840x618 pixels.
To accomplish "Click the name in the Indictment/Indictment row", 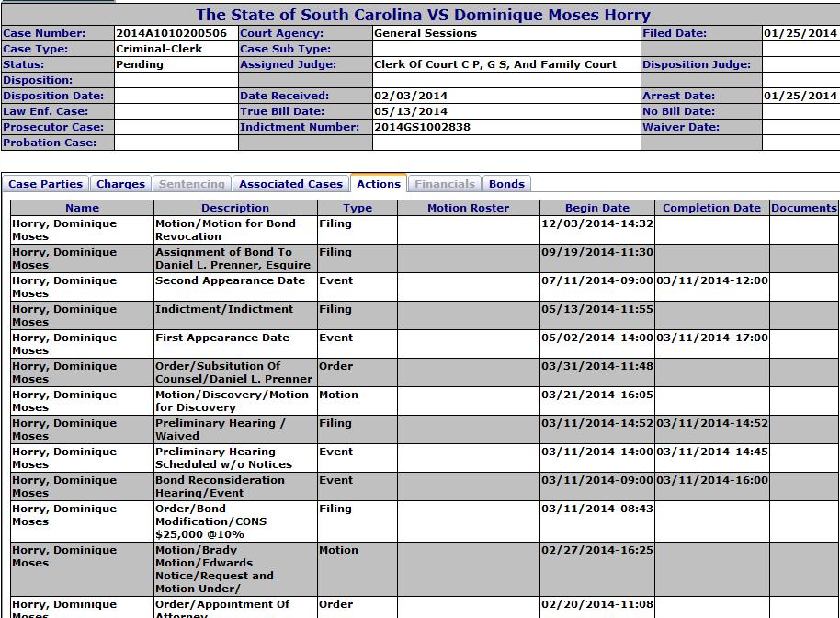I will (64, 315).
